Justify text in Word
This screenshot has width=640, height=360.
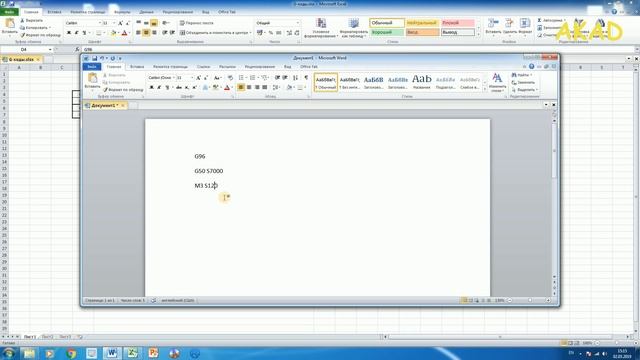click(264, 87)
